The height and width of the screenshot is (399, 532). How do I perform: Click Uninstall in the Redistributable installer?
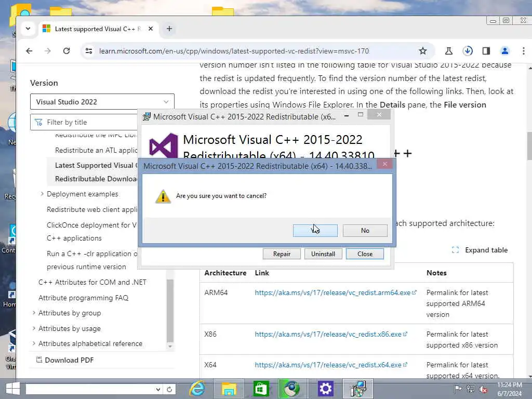(323, 254)
